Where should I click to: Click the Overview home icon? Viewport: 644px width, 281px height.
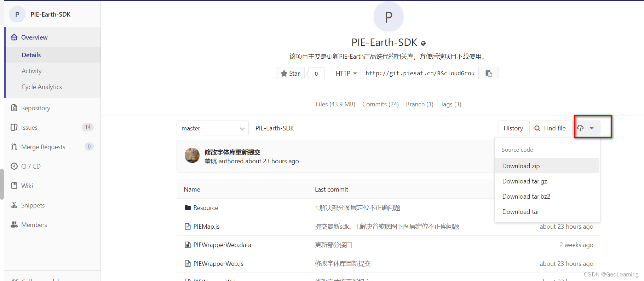(14, 37)
